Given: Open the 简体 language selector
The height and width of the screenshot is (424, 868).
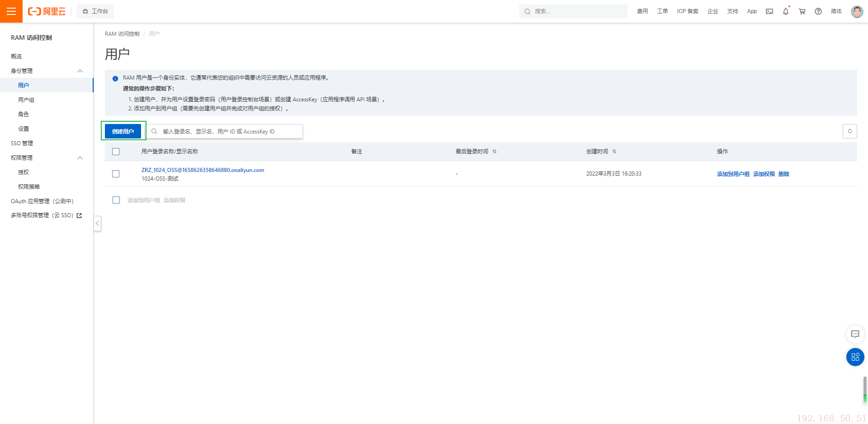Looking at the screenshot, I should click(x=836, y=11).
